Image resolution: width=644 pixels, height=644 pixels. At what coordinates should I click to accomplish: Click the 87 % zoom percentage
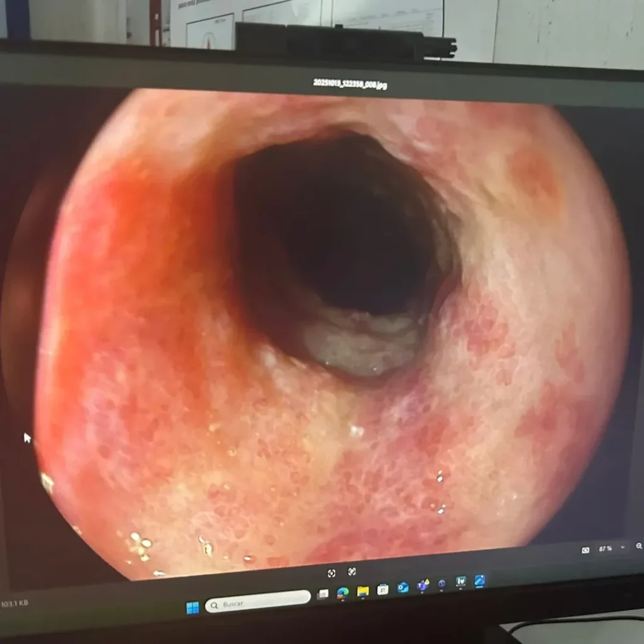[x=605, y=548]
